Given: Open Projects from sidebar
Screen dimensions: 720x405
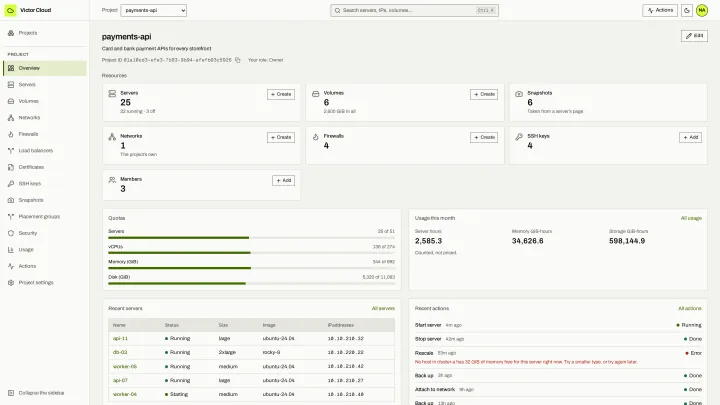Looking at the screenshot, I should tap(45, 33).
